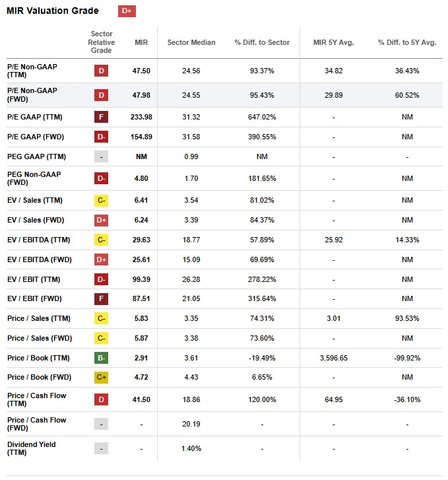
Task: Click the F grade badge for EV / EBIT (FWD)
Action: [102, 298]
